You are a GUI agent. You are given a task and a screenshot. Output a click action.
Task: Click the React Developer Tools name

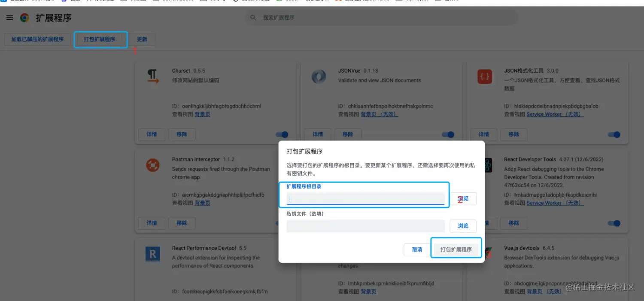pyautogui.click(x=530, y=159)
